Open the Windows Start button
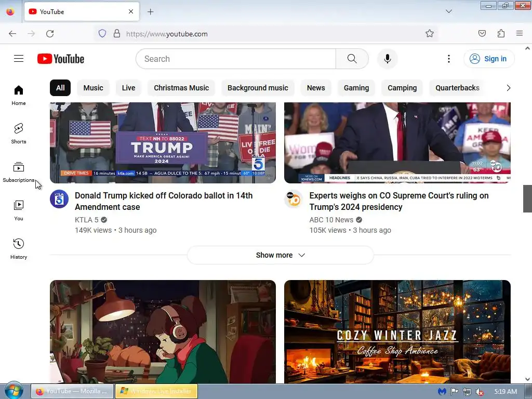This screenshot has width=532, height=399. 14,391
